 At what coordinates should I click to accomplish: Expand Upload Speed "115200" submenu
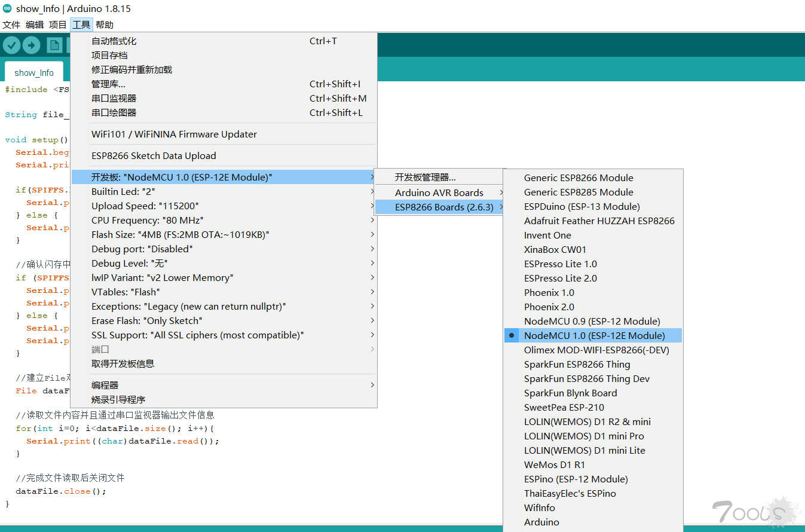tap(224, 206)
